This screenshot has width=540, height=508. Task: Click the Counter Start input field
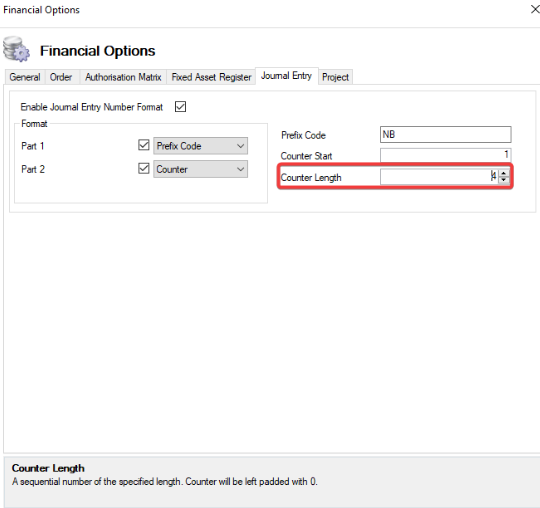(446, 155)
